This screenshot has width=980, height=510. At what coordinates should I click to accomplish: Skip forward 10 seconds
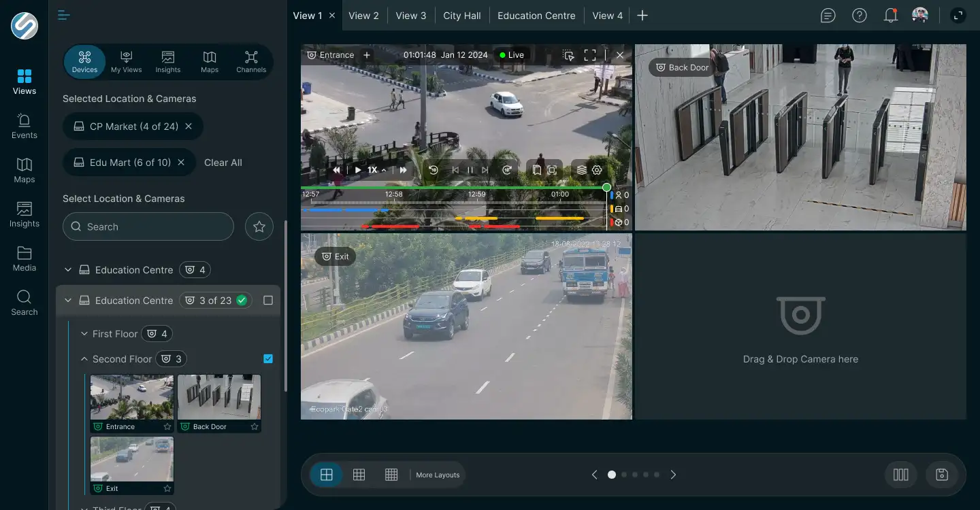[x=507, y=170]
